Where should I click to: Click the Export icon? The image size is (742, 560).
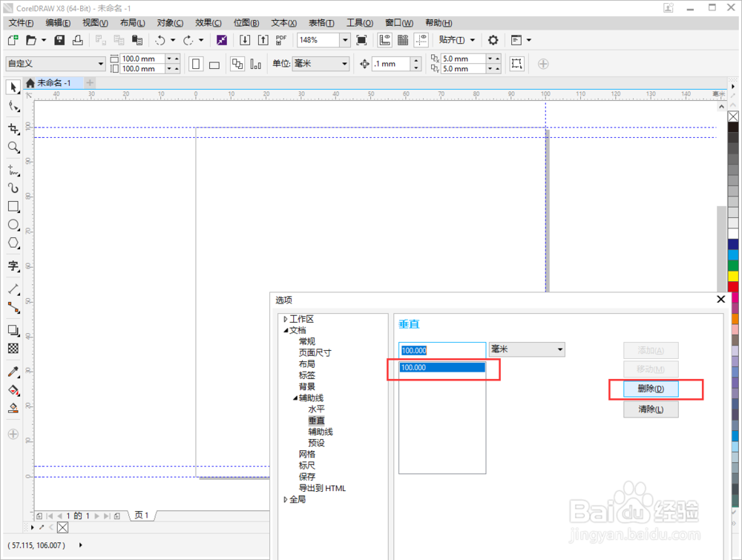coord(263,40)
